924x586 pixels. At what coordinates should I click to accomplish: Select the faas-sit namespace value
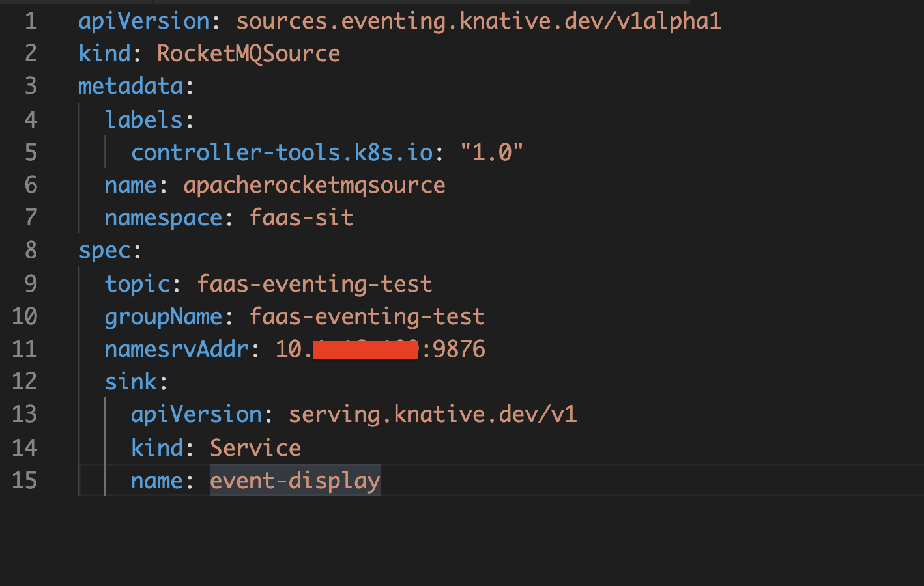pos(301,218)
